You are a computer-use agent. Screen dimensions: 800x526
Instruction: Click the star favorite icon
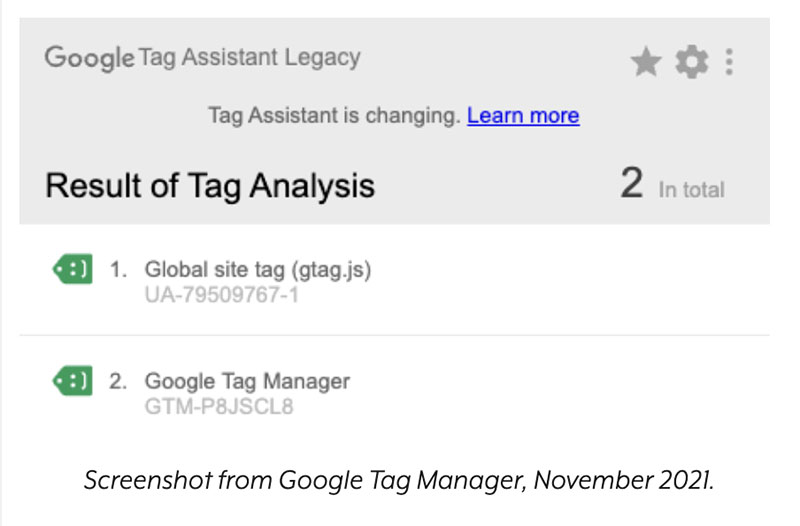coord(646,63)
